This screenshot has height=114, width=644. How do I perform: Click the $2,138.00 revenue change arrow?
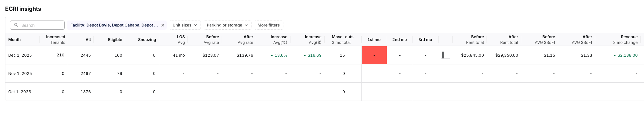tap(615, 55)
